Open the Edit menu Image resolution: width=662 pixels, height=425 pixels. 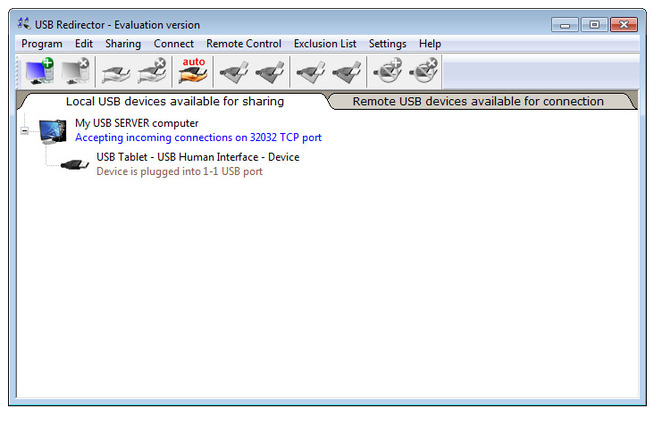(x=84, y=44)
